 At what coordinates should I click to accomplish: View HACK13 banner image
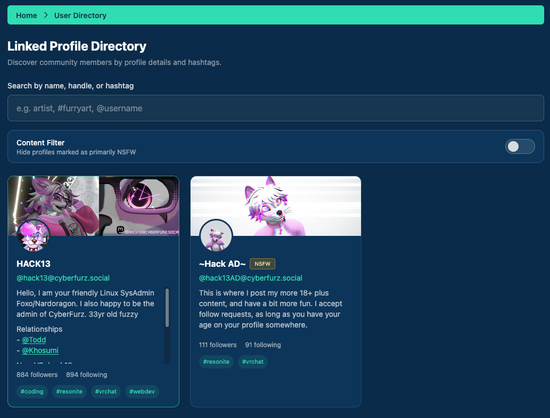coord(93,206)
